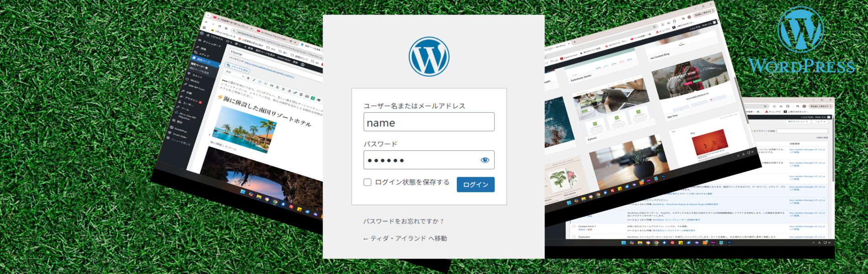This screenshot has width=868, height=274.
Task: Open ダッシュボード in the WordPress sidebar
Action: tap(211, 43)
